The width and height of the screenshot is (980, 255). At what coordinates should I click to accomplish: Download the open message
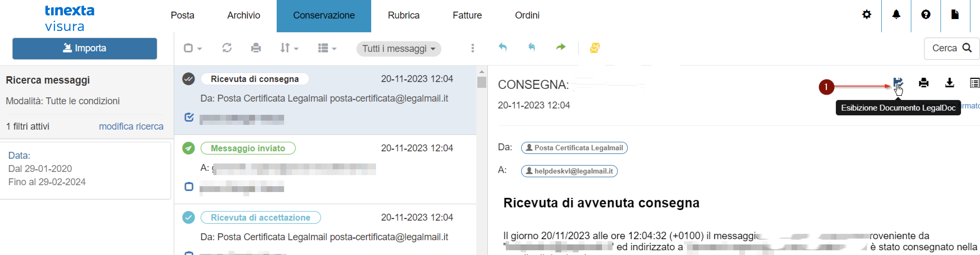[950, 83]
